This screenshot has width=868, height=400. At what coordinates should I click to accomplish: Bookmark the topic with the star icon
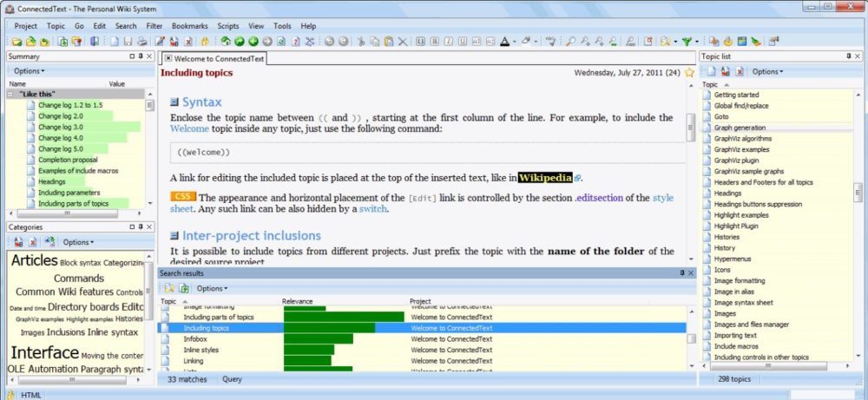(689, 73)
